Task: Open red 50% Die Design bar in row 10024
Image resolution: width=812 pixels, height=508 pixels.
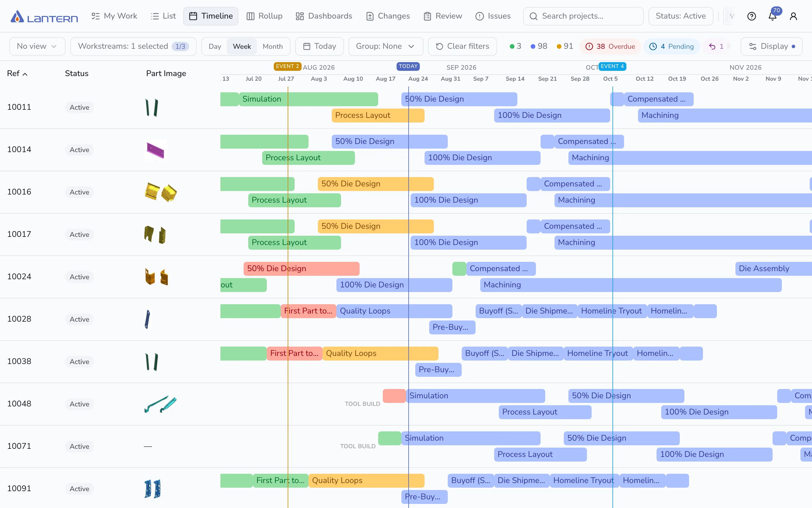Action: 301,269
